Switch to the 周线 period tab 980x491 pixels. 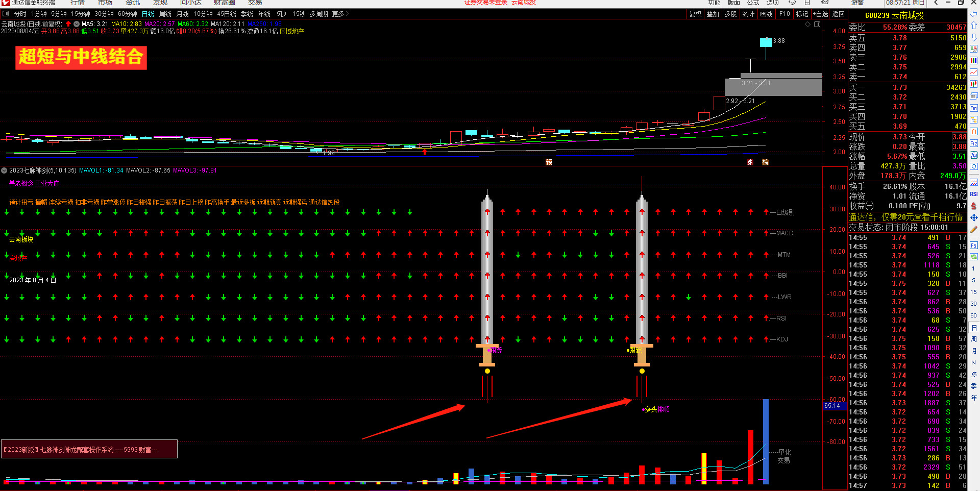coord(165,14)
